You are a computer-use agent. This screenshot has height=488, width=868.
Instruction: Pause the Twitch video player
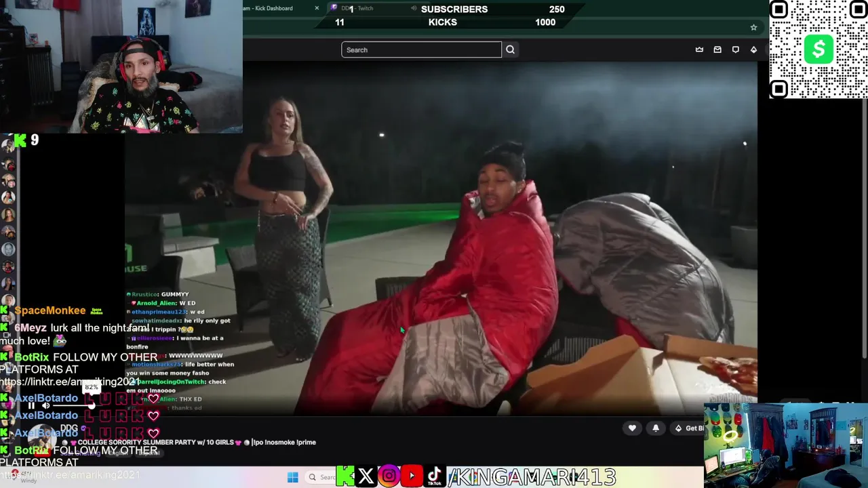pyautogui.click(x=31, y=406)
